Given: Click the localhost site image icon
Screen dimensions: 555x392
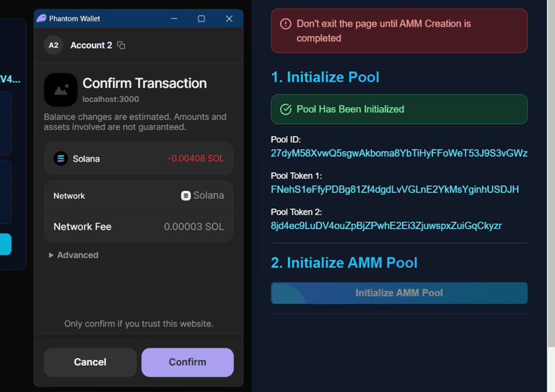Looking at the screenshot, I should (61, 90).
